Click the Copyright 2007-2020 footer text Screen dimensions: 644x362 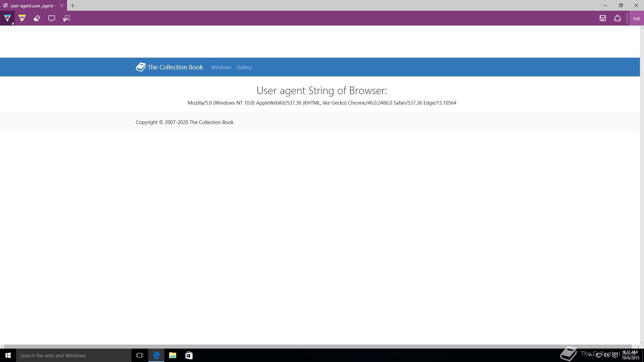tap(184, 122)
